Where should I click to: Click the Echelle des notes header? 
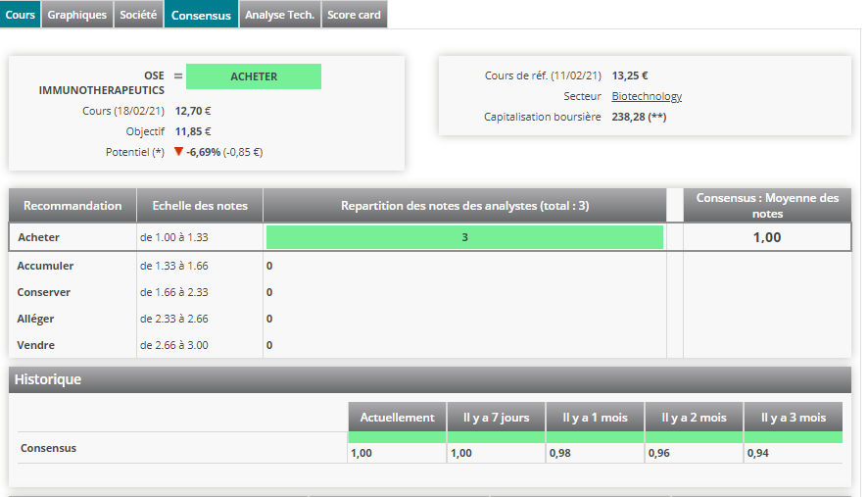200,206
